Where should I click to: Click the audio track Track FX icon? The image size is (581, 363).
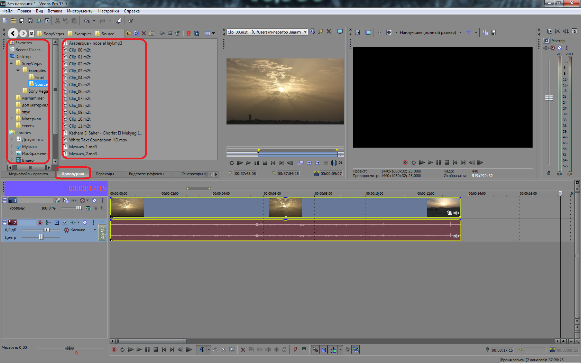click(73, 222)
